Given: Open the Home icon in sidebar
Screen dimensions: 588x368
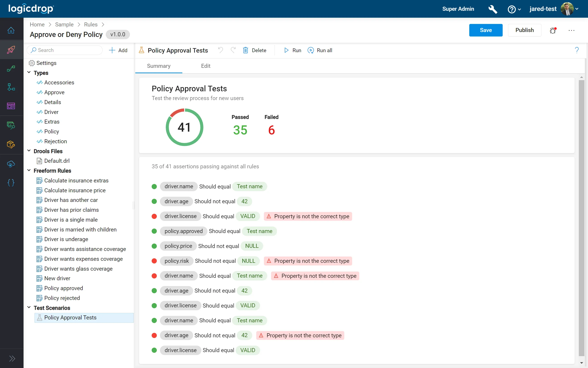Looking at the screenshot, I should click(11, 30).
